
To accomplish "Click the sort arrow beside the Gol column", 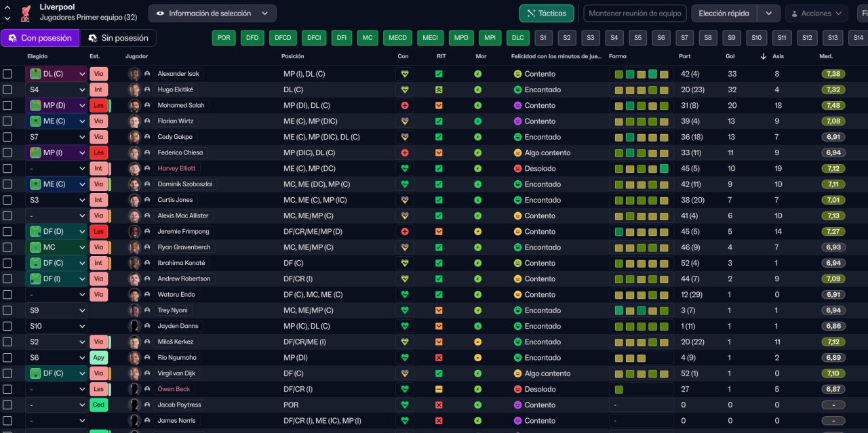I will pyautogui.click(x=764, y=56).
